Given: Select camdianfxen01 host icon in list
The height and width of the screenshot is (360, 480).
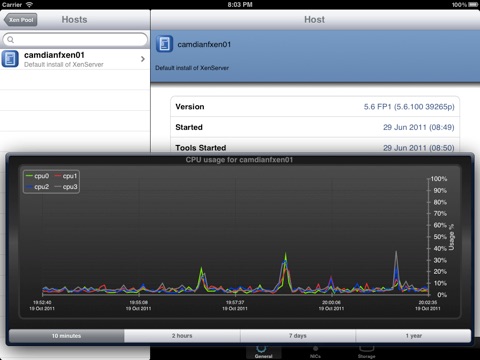Looking at the screenshot, I should pyautogui.click(x=10, y=59).
